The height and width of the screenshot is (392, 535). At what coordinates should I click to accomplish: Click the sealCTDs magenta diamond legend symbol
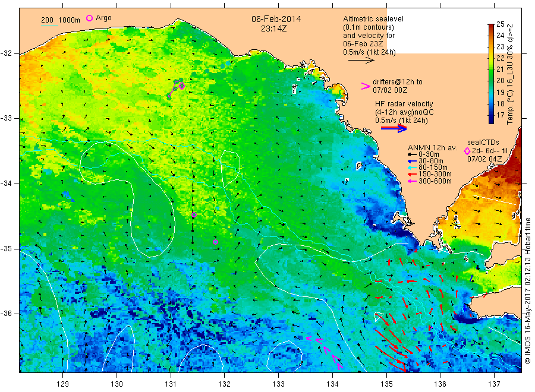467,151
